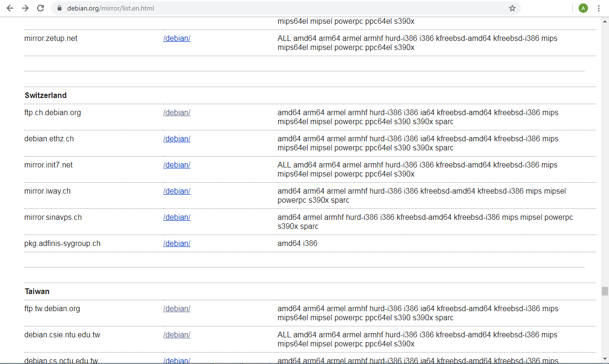Open the /debian/ link for mirror.sinavps.ch

click(177, 217)
